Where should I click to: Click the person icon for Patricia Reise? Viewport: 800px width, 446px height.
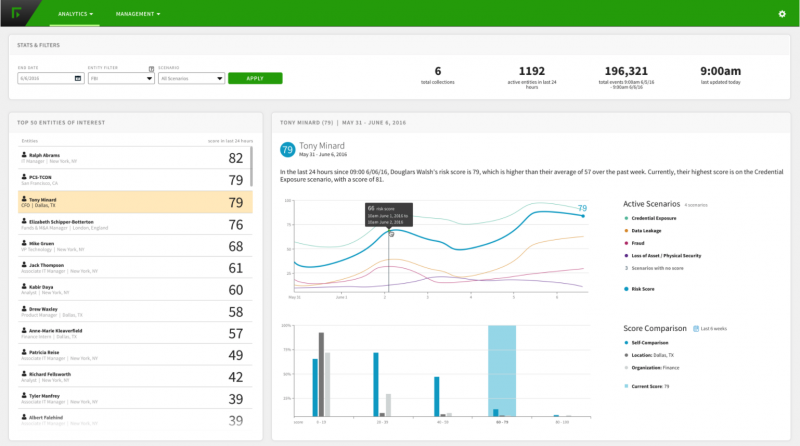coord(24,352)
